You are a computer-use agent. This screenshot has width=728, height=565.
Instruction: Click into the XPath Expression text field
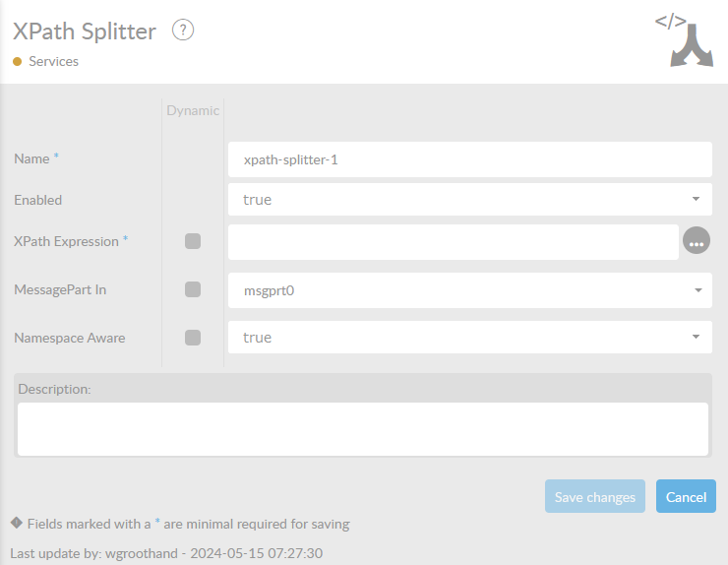click(453, 241)
